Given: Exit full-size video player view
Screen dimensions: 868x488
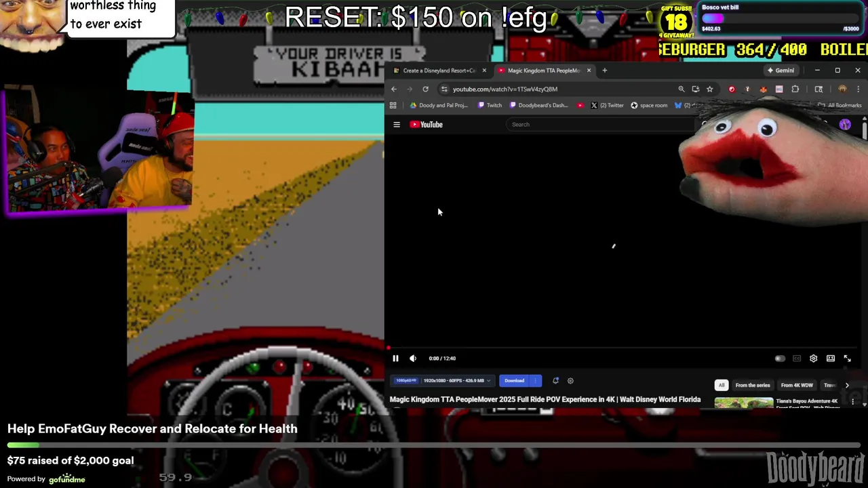Looking at the screenshot, I should (848, 359).
